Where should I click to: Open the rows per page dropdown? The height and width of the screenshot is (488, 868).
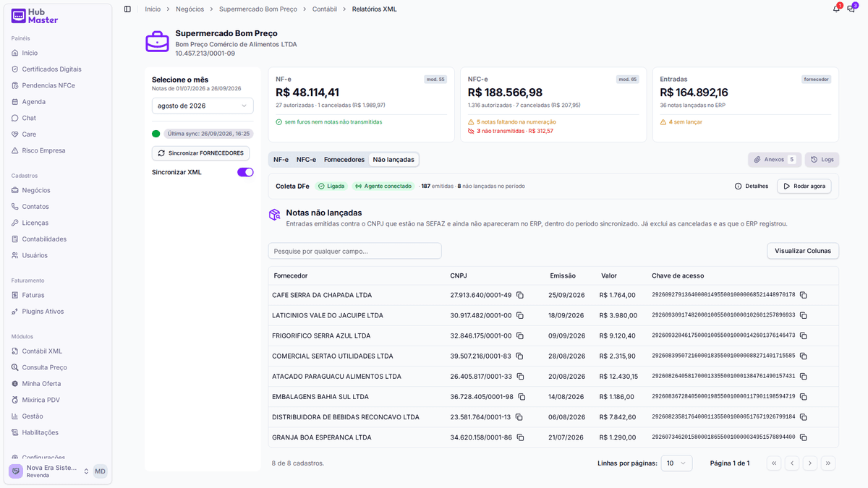coord(676,463)
